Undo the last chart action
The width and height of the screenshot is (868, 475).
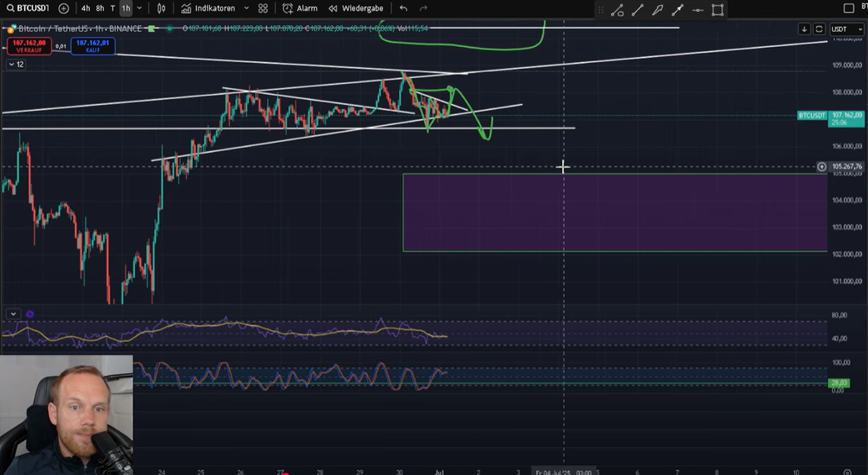(x=403, y=8)
